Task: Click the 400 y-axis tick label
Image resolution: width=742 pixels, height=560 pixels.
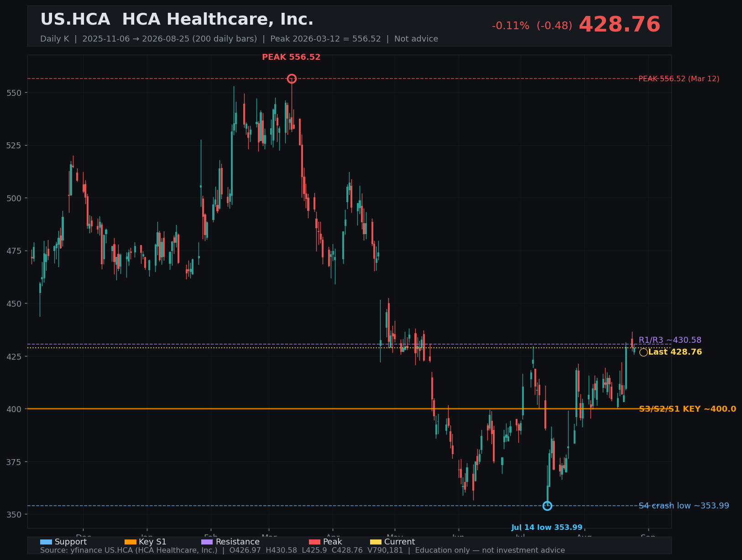Action: coord(14,409)
